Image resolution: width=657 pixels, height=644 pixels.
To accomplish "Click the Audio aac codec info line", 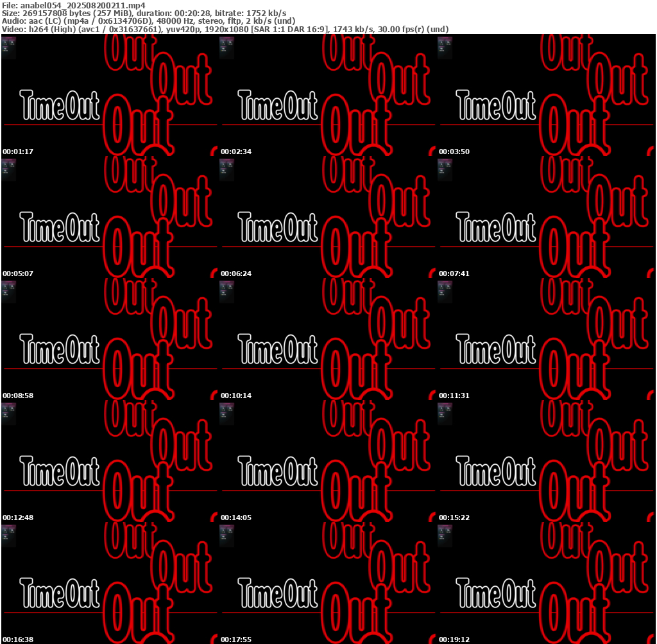I will 149,21.
